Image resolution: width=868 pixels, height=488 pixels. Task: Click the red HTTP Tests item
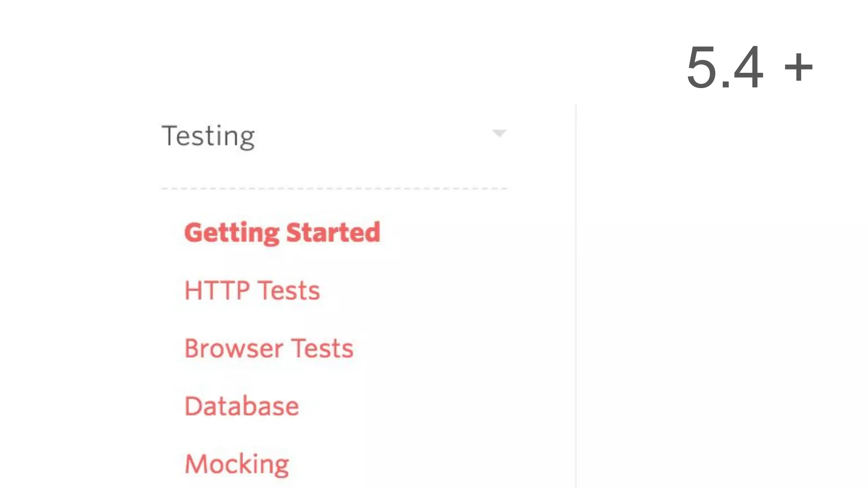(x=252, y=291)
